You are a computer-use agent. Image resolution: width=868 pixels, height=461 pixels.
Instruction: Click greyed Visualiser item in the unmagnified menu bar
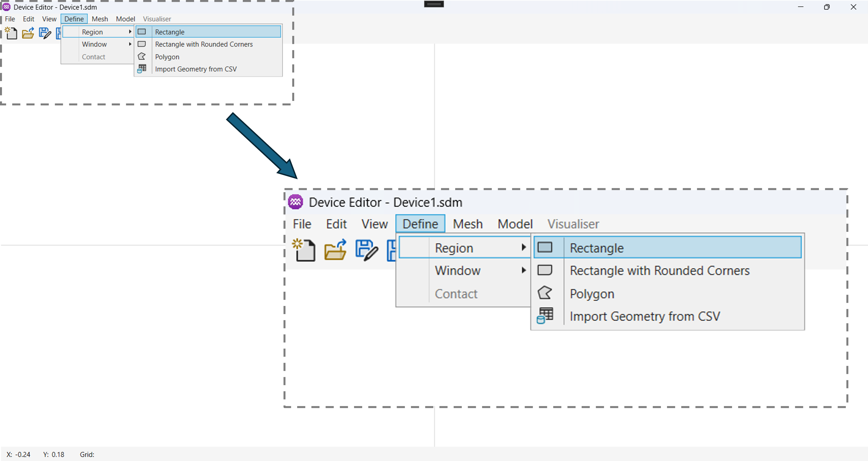pos(157,19)
